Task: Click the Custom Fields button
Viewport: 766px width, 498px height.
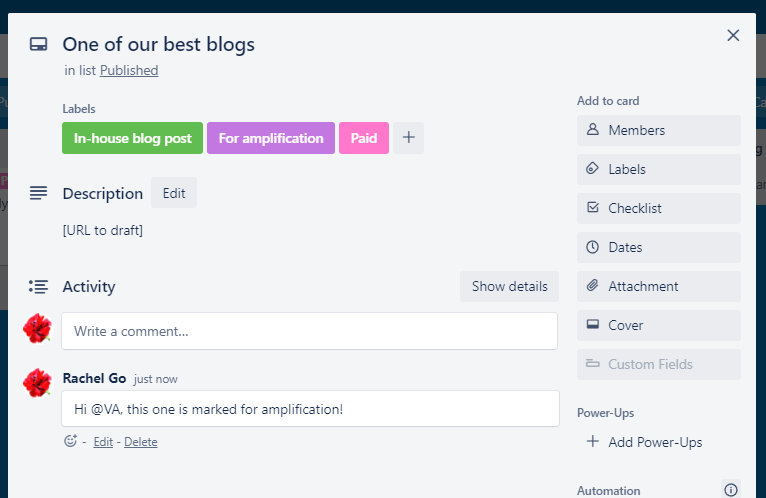Action: pyautogui.click(x=659, y=365)
